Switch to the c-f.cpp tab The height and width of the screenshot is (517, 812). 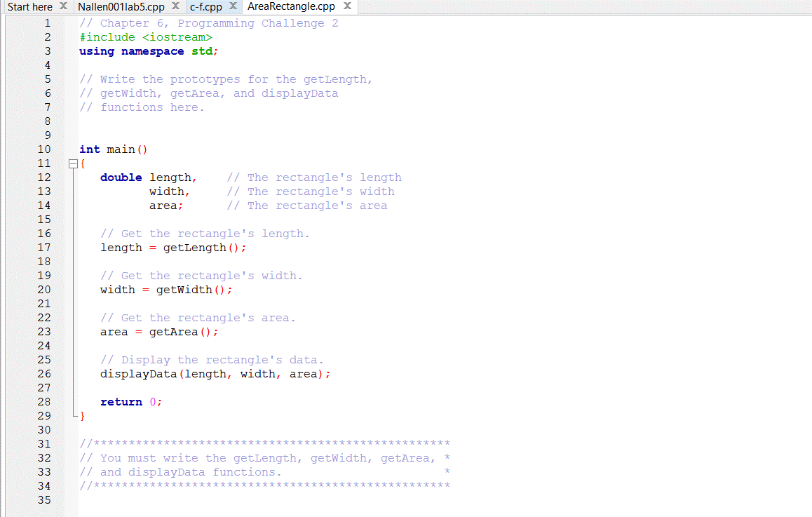[207, 6]
